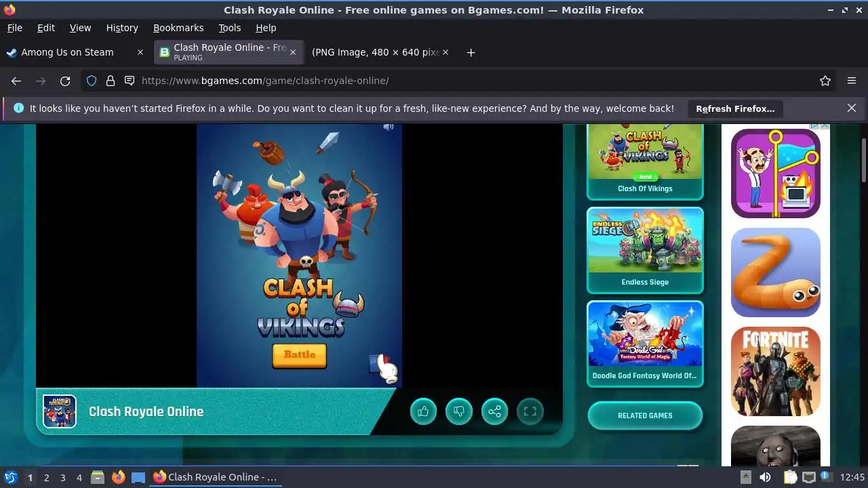Open the Doodle God Fantasy World game card
This screenshot has height=488, width=868.
645,344
